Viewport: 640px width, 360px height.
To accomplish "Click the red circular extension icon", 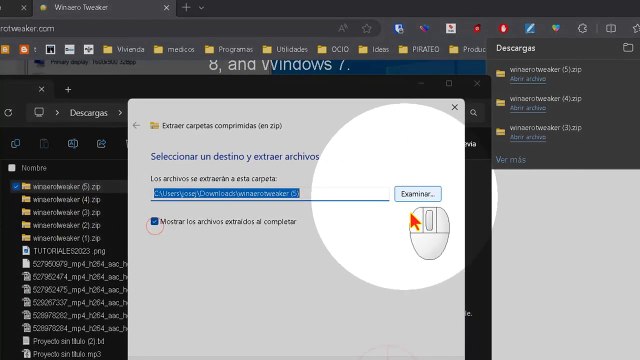I will pyautogui.click(x=503, y=28).
